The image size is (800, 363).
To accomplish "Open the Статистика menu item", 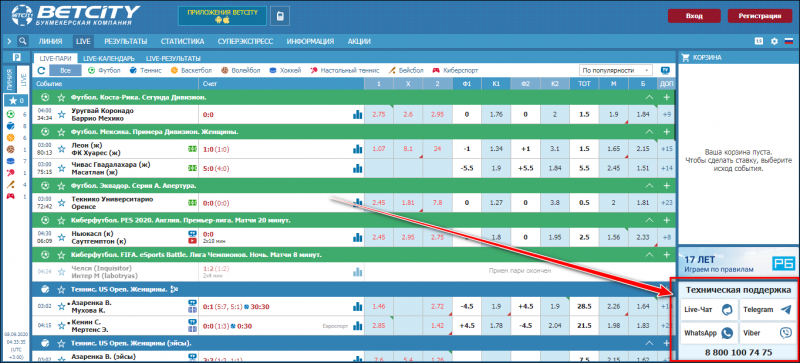I will [x=182, y=41].
